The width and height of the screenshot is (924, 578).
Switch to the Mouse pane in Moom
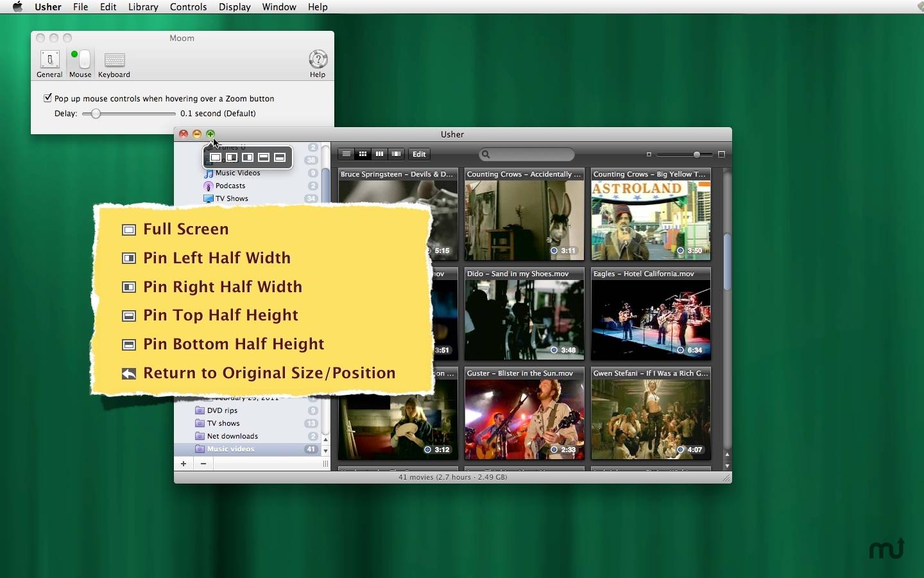click(80, 64)
